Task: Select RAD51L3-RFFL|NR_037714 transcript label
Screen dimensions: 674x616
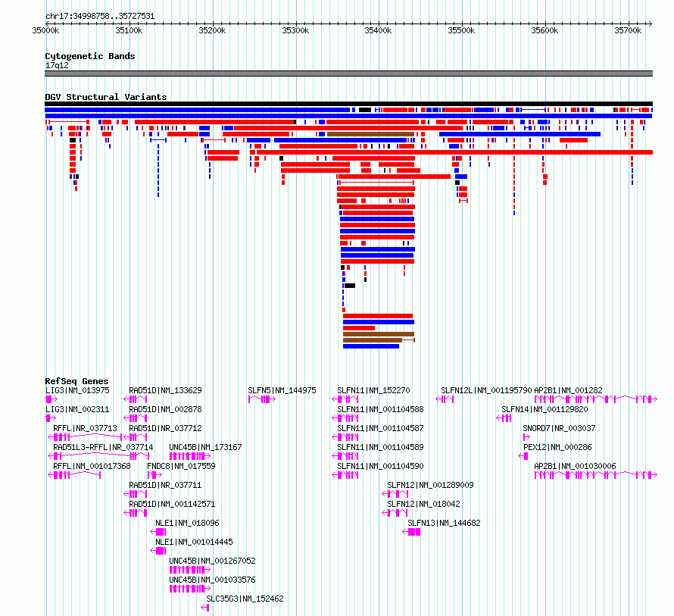Action: click(x=103, y=447)
